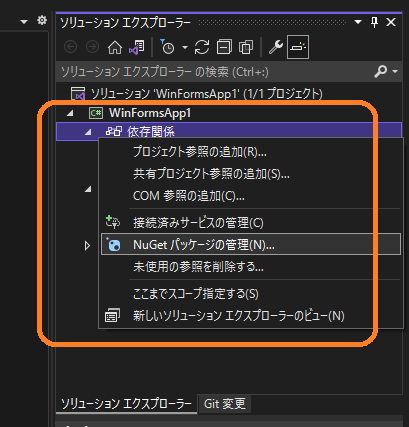Click the Home icon in Solution Explorer toolbar
Viewport: 409px width, 427px height.
[115, 47]
